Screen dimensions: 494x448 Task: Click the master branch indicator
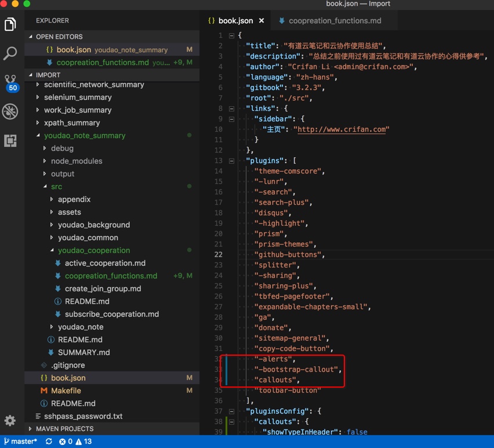pyautogui.click(x=20, y=442)
